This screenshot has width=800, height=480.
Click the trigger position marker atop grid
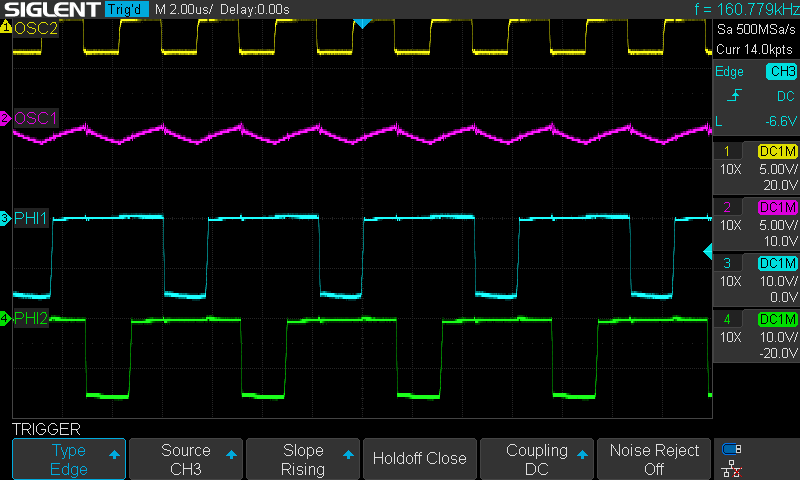click(x=362, y=23)
